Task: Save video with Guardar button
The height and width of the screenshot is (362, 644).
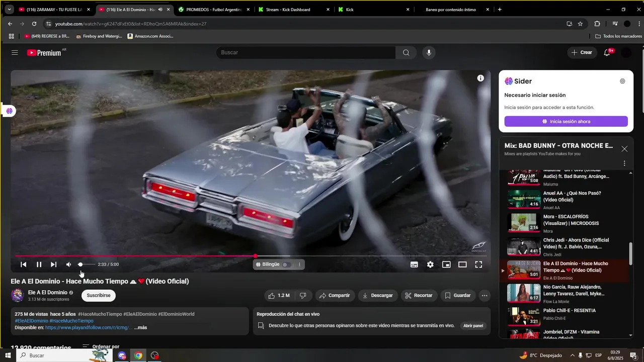Action: (457, 296)
